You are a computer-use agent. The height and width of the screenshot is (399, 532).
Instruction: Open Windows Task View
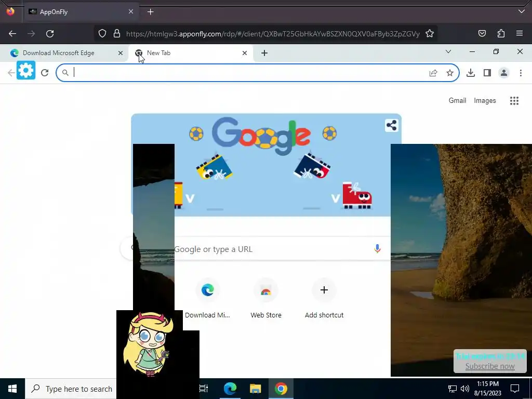(204, 389)
